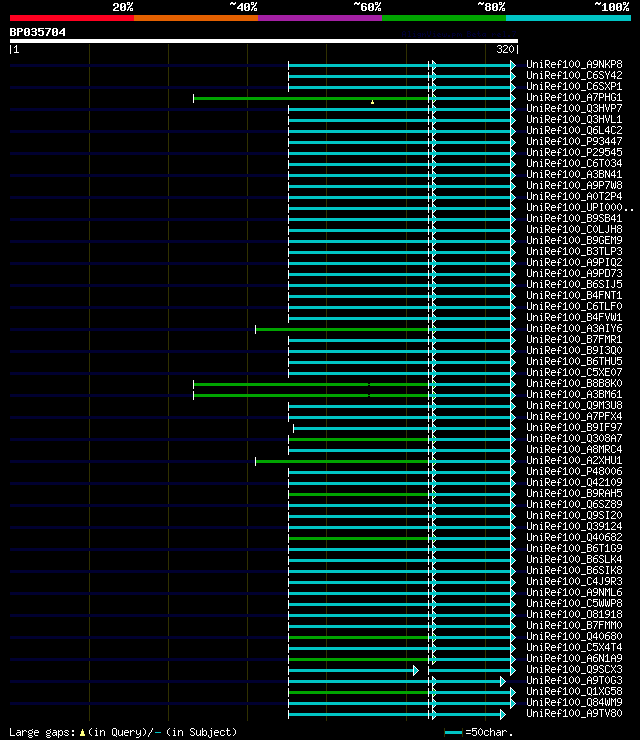Viewport: 640px width, 740px height.
Task: Click the UniRef100_C4J9R3 label
Action: tap(574, 581)
